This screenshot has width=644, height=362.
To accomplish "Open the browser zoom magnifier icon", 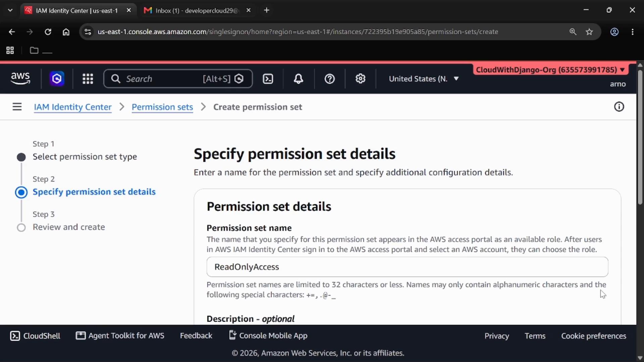I will coord(573,32).
